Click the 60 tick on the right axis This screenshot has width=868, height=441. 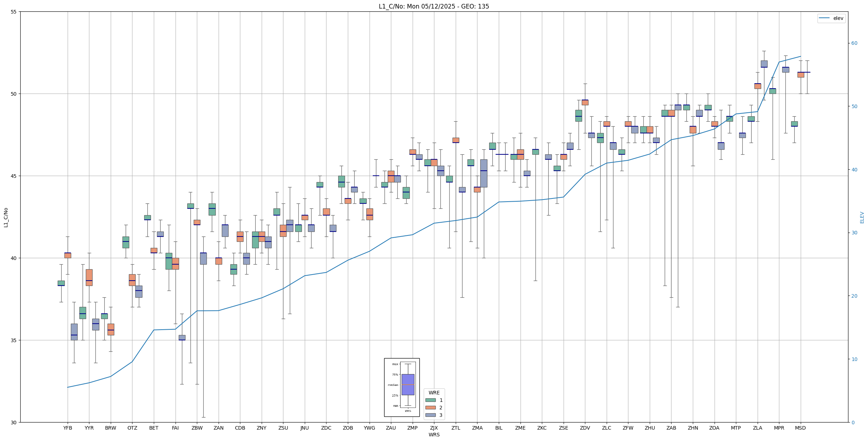pos(854,43)
